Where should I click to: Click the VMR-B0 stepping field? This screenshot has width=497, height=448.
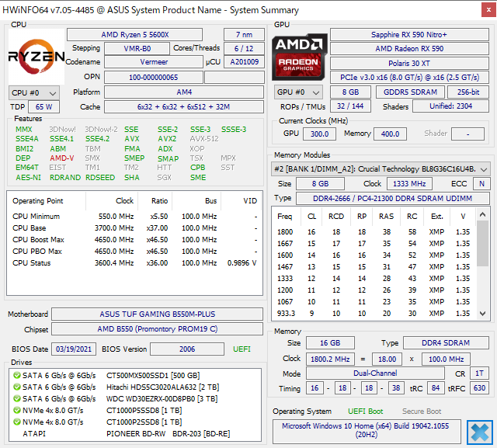tap(137, 49)
